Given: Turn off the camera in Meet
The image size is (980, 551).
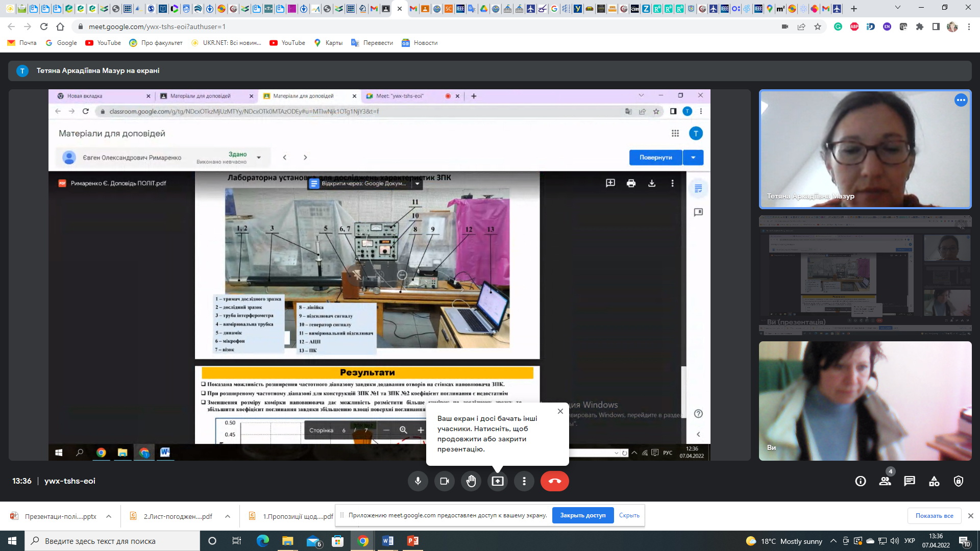Looking at the screenshot, I should tap(444, 481).
